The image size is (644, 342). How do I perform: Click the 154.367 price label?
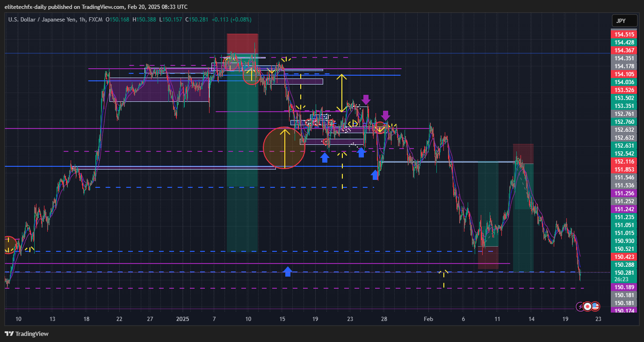pyautogui.click(x=624, y=50)
